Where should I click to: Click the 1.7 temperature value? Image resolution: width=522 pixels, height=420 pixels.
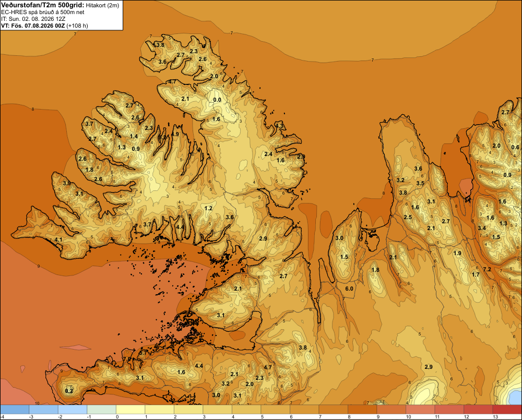(476, 274)
